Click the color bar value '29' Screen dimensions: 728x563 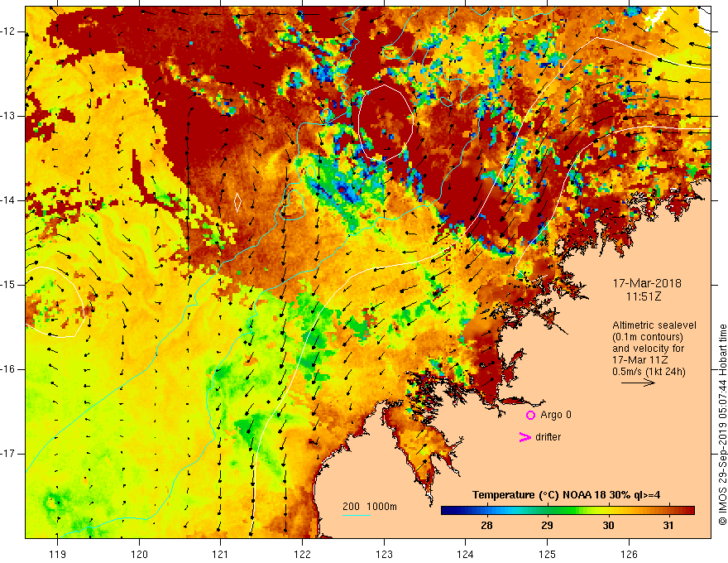click(547, 526)
